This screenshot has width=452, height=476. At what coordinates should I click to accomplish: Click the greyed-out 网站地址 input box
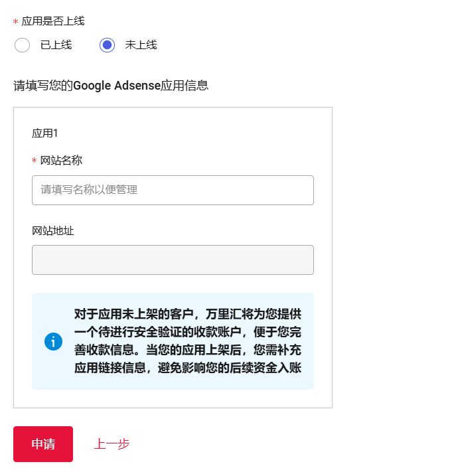pos(173,260)
